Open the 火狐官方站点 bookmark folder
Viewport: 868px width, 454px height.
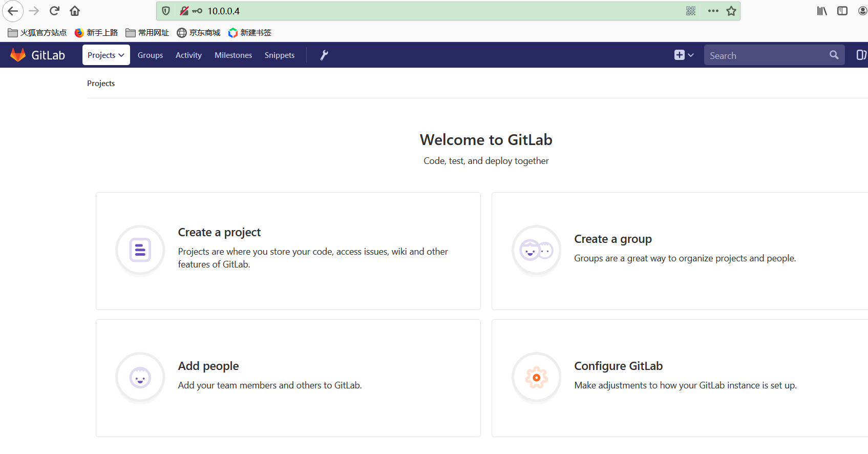(37, 33)
